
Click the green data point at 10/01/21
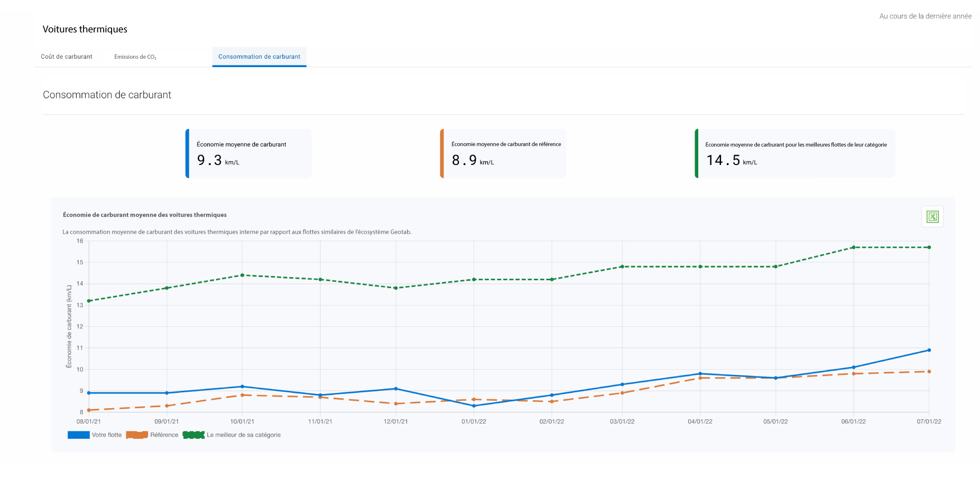(242, 275)
